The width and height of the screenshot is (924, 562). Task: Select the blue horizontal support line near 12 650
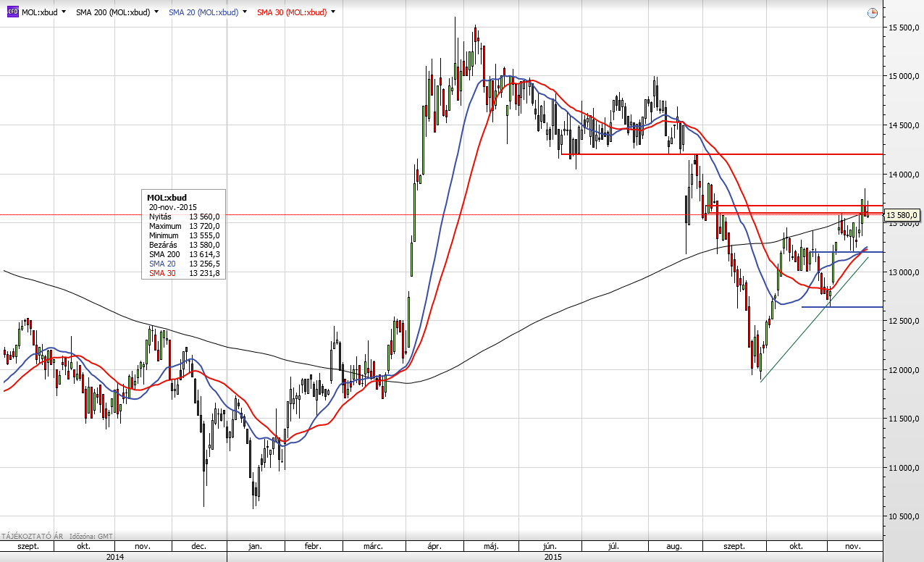click(x=841, y=307)
